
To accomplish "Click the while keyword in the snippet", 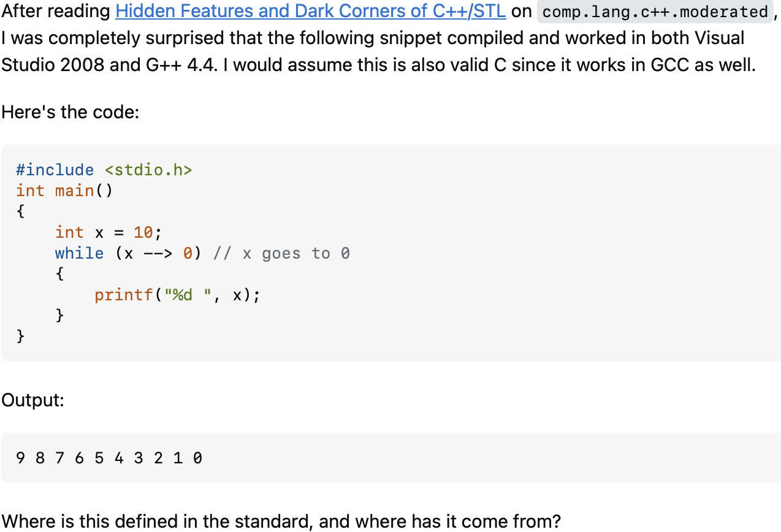I will click(79, 253).
